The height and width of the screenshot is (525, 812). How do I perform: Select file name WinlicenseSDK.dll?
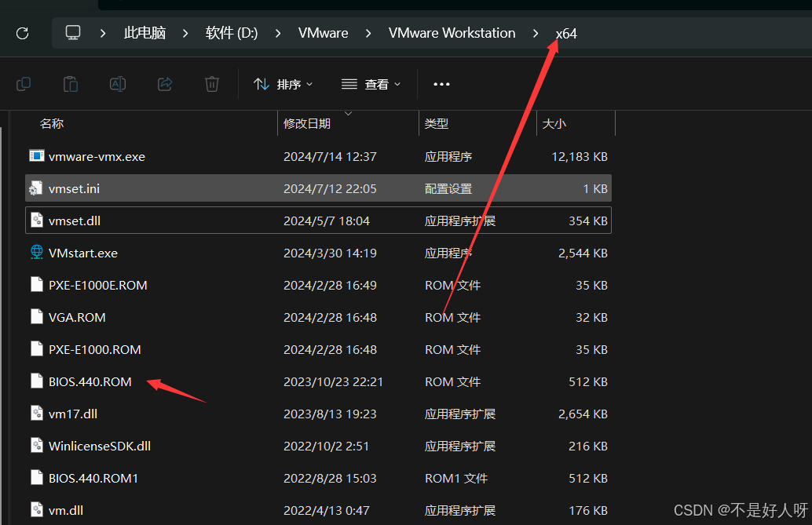100,446
